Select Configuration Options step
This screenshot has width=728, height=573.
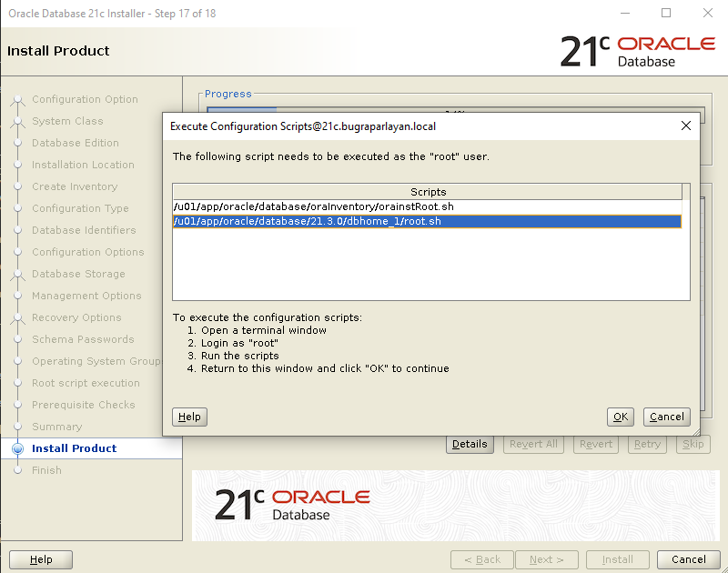[x=88, y=252]
